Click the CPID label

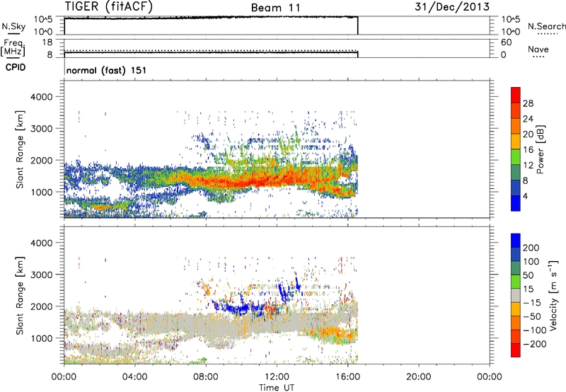[16, 67]
